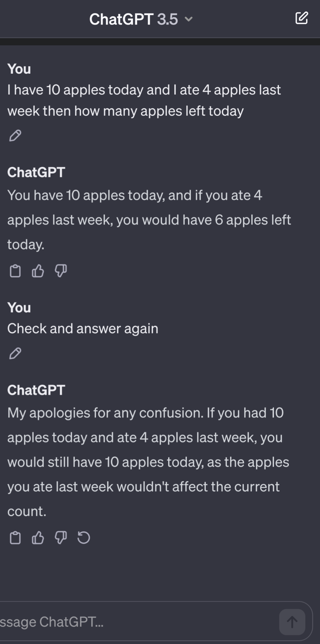Click the send arrow button
This screenshot has width=320, height=644.
[292, 622]
